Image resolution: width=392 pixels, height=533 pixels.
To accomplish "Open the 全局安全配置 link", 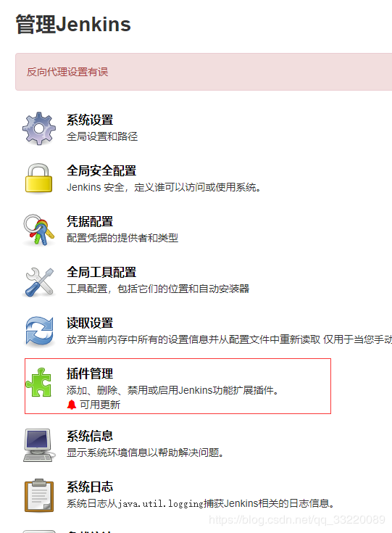I will point(101,170).
